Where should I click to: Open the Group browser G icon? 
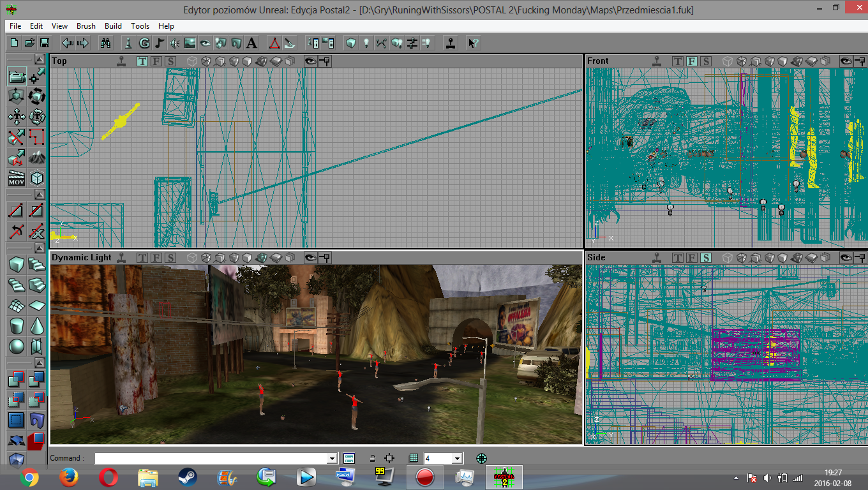point(144,43)
